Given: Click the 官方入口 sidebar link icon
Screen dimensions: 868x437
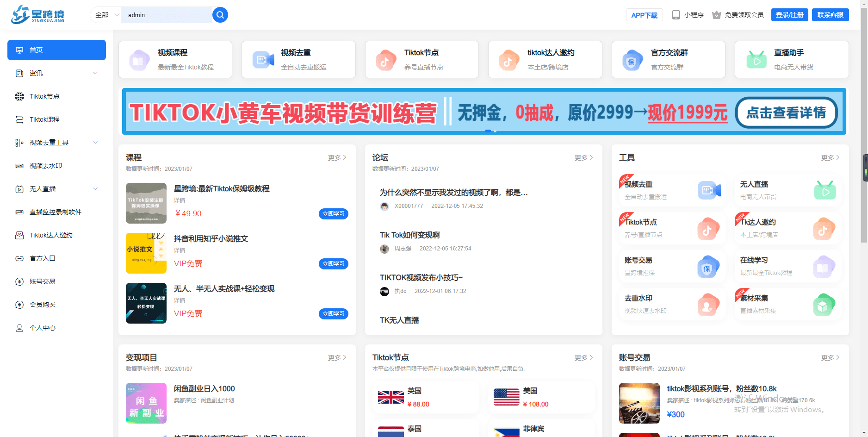Looking at the screenshot, I should 19,258.
